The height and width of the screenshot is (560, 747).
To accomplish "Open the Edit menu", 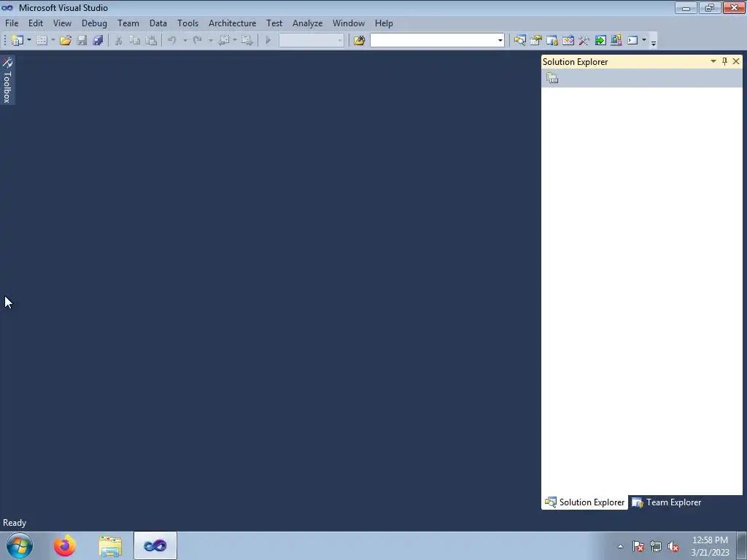I will coord(36,23).
